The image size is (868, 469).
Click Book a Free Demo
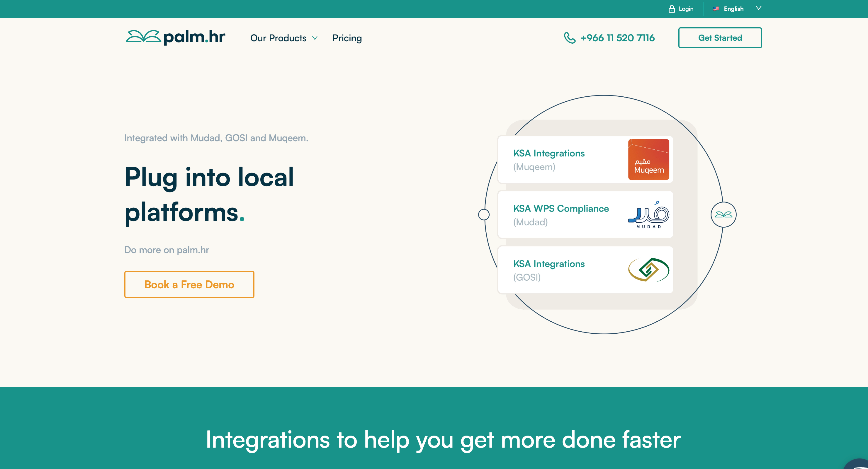coord(189,284)
